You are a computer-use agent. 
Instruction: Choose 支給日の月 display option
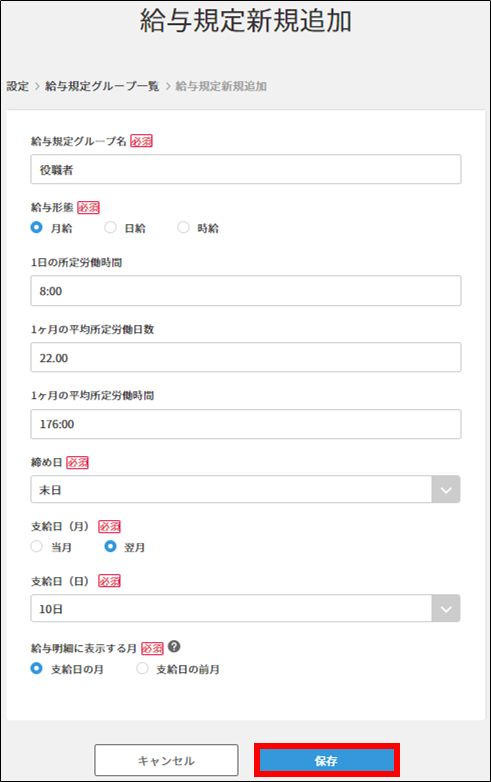(36, 668)
